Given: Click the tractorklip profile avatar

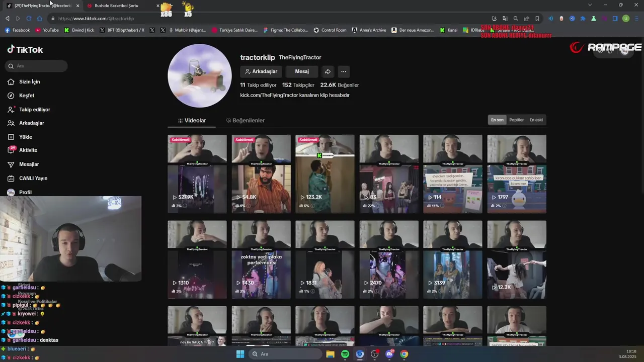Looking at the screenshot, I should (200, 76).
